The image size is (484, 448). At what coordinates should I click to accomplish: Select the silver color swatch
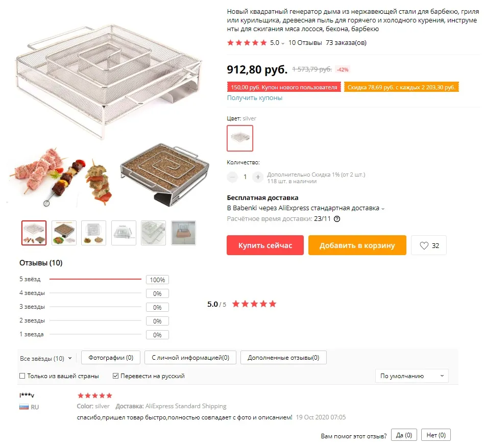(x=240, y=138)
